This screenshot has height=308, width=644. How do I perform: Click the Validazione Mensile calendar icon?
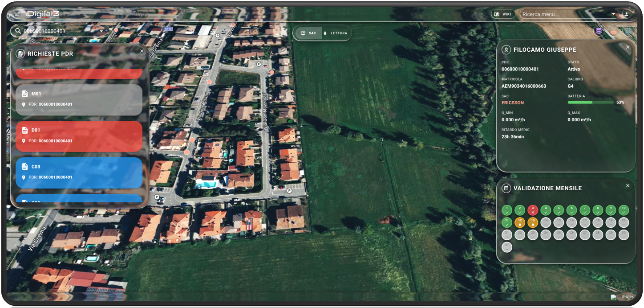click(x=506, y=188)
